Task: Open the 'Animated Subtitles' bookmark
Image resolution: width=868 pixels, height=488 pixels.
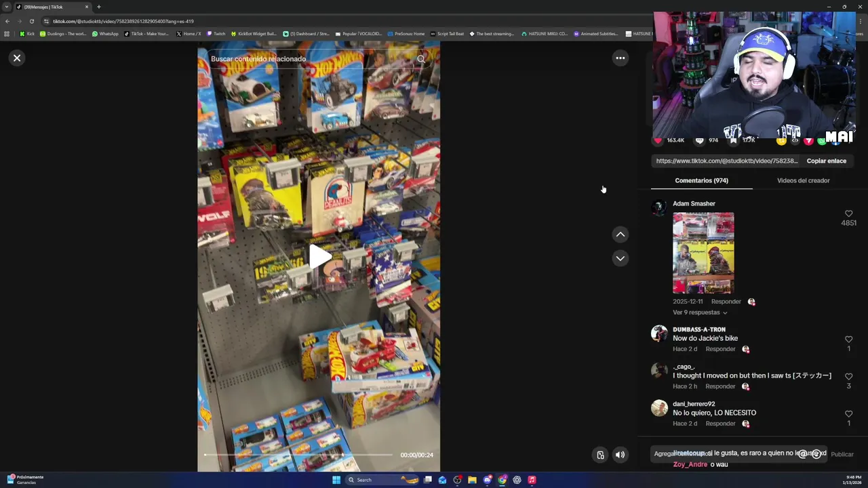Action: (x=596, y=34)
